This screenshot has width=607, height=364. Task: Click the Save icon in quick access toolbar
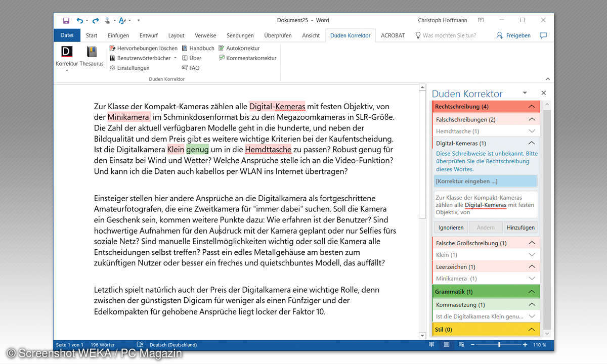[x=66, y=20]
